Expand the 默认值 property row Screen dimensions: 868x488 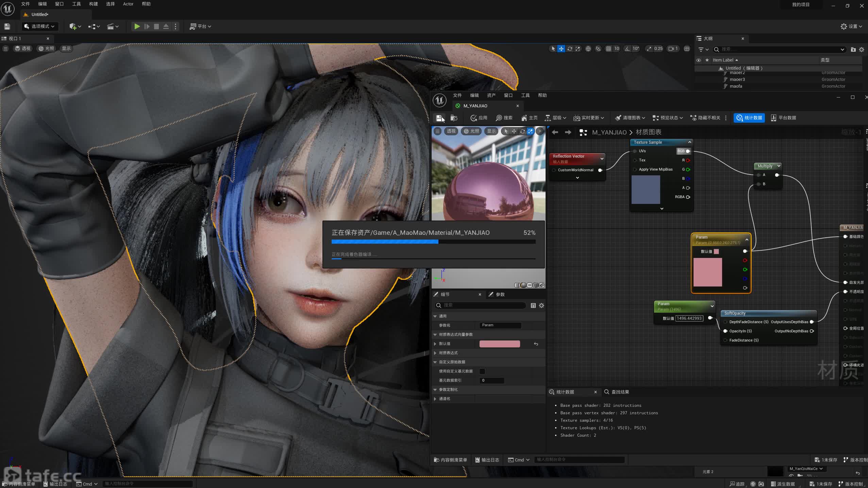[435, 344]
